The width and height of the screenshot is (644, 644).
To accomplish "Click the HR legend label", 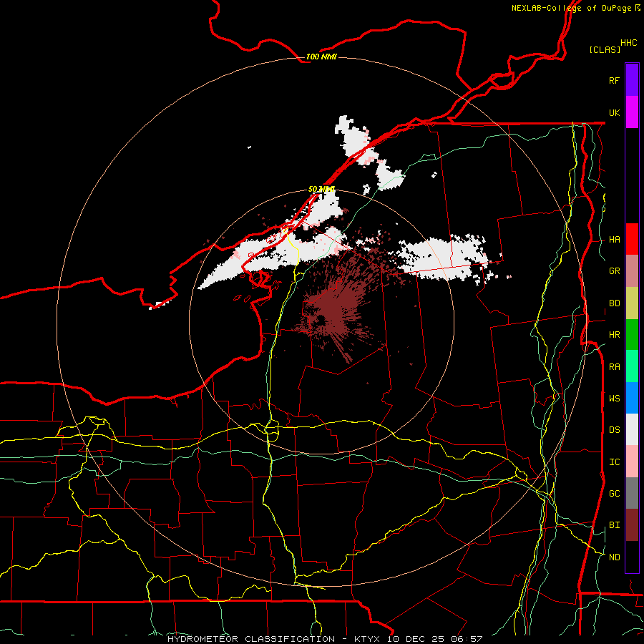I will click(x=614, y=335).
